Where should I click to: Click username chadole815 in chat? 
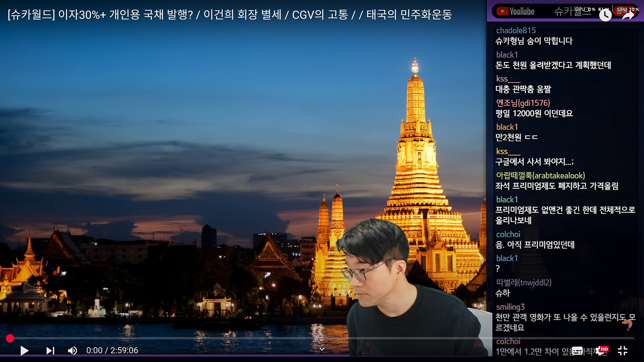(x=516, y=31)
